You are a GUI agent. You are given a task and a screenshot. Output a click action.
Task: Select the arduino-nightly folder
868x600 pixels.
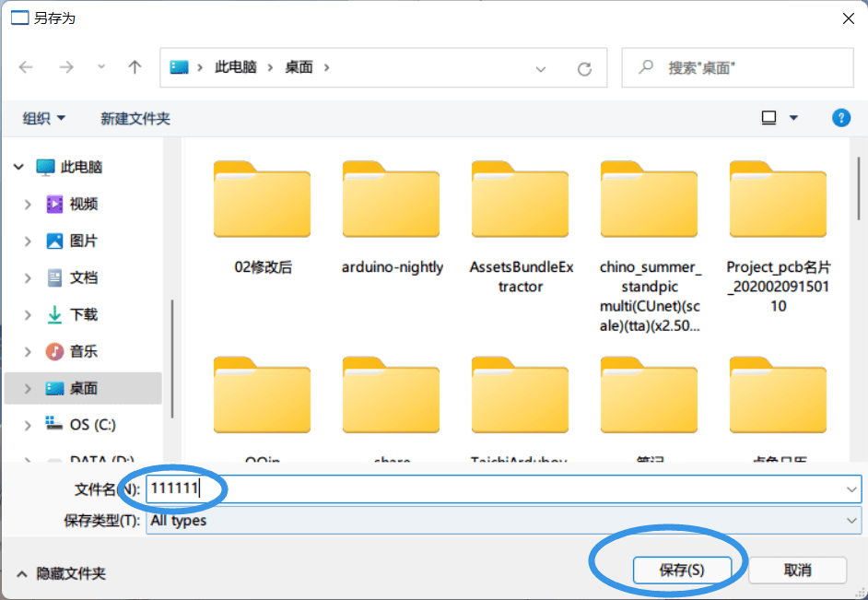pos(392,218)
